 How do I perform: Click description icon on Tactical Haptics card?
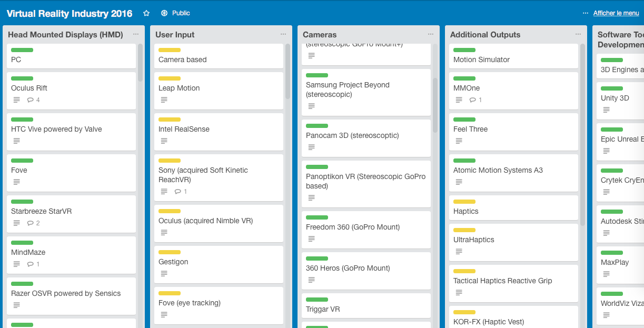(459, 293)
